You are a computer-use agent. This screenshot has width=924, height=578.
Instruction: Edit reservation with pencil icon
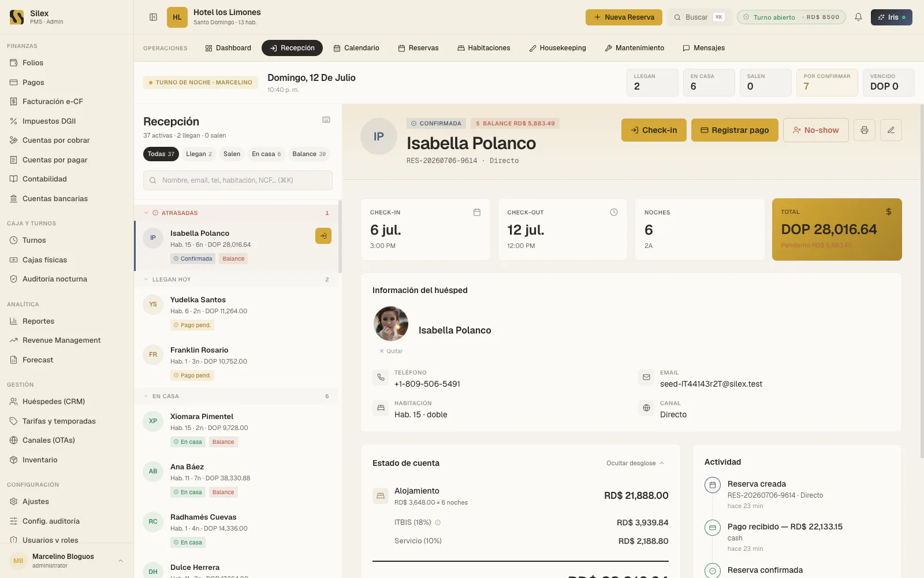[891, 130]
